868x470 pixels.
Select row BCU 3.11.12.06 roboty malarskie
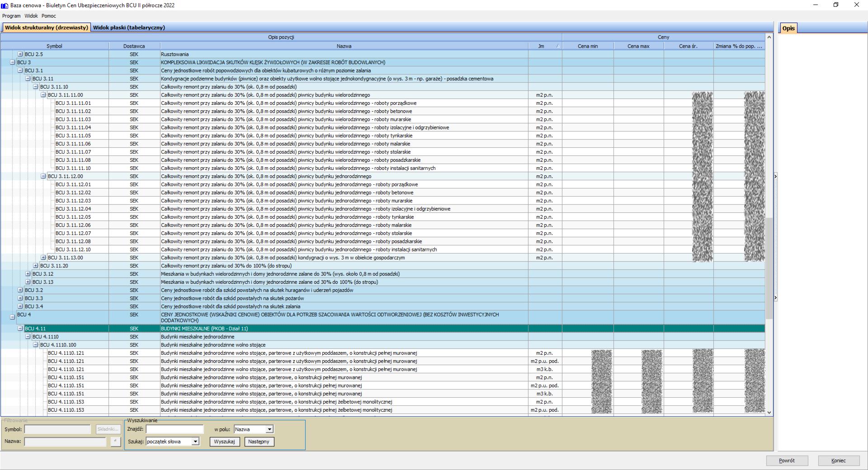382,225
